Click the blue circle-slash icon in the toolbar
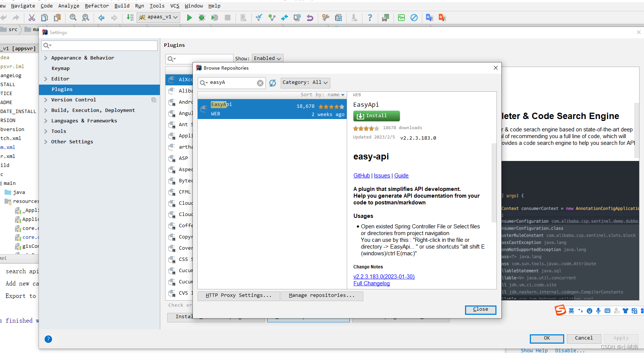The width and height of the screenshot is (644, 353). pos(414,18)
